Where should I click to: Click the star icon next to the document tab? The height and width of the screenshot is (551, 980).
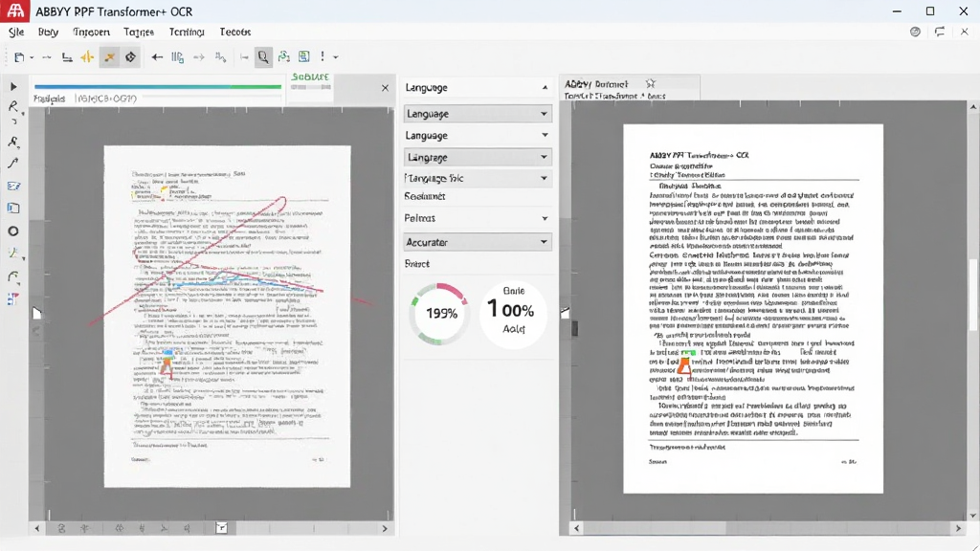pos(651,83)
